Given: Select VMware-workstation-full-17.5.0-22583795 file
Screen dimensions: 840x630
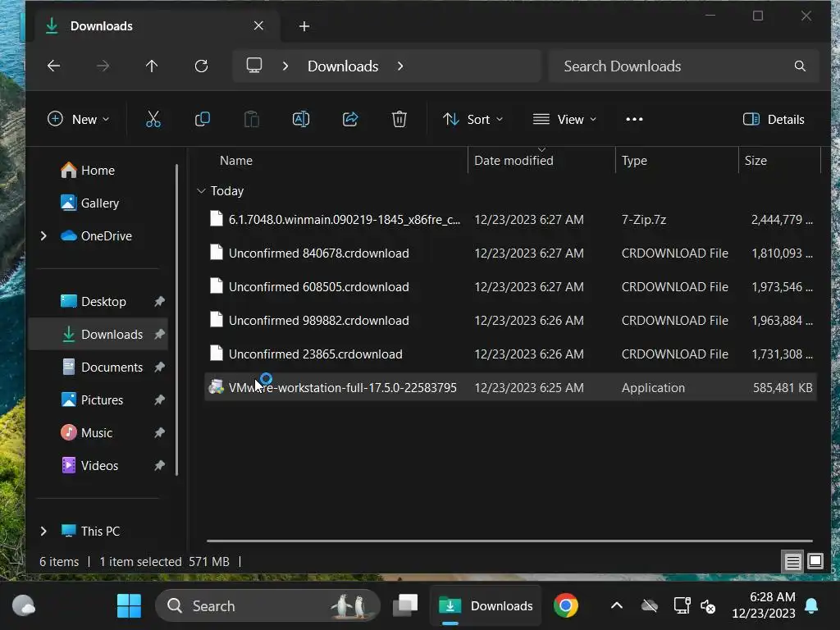Looking at the screenshot, I should [510, 387].
